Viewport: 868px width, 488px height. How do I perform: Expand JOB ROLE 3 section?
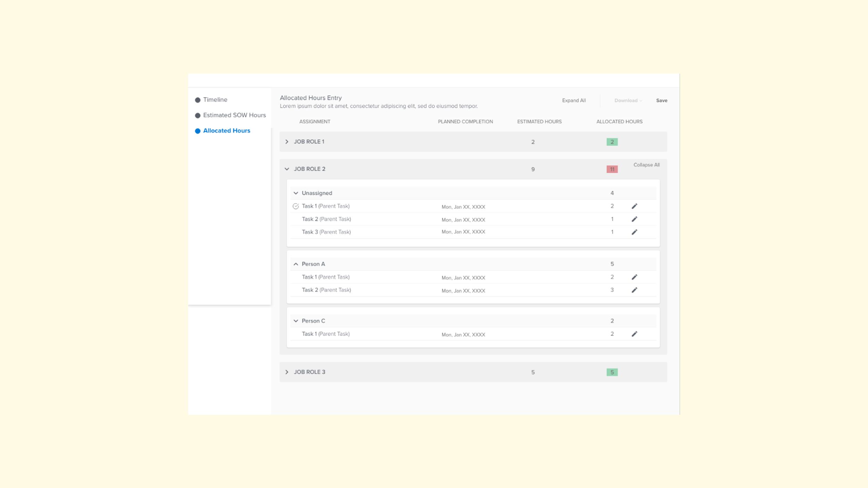coord(287,372)
